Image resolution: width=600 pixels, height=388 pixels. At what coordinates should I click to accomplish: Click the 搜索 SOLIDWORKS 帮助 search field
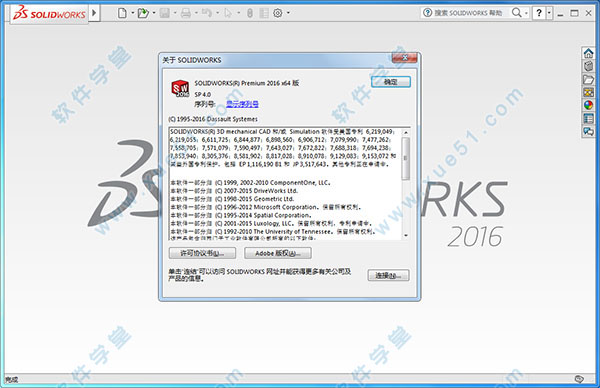pyautogui.click(x=466, y=13)
